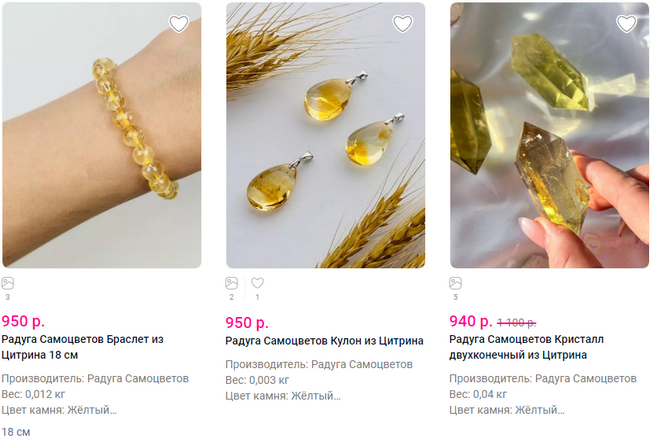The image size is (650, 439).
Task: Open the citrine pendants product photo
Action: [326, 135]
